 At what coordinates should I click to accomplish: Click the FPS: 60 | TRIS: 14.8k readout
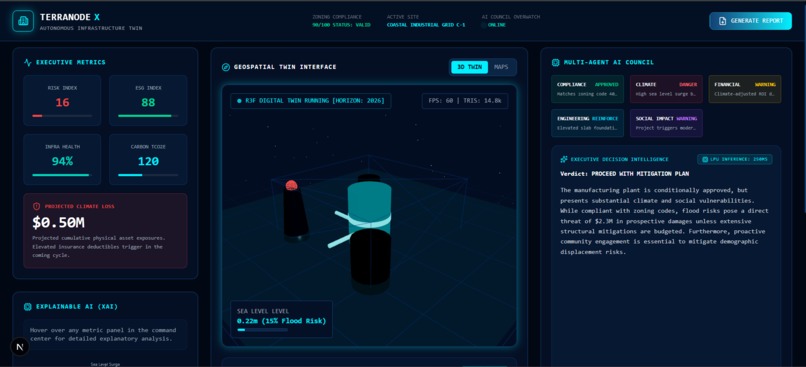[x=465, y=101]
